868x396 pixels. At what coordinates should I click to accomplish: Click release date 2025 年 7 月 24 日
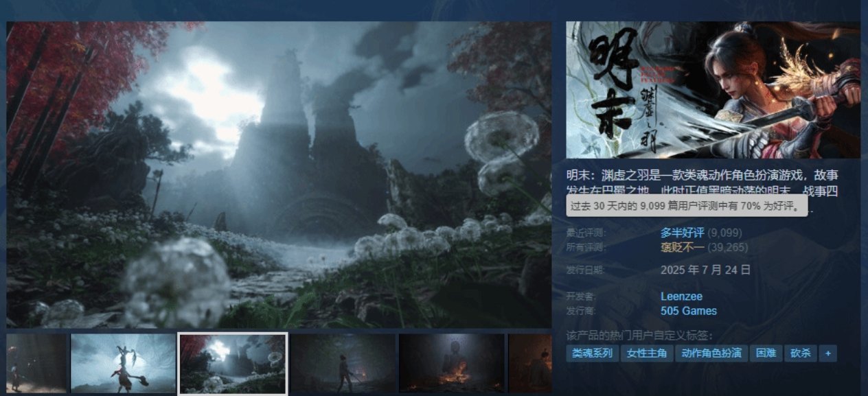(705, 270)
